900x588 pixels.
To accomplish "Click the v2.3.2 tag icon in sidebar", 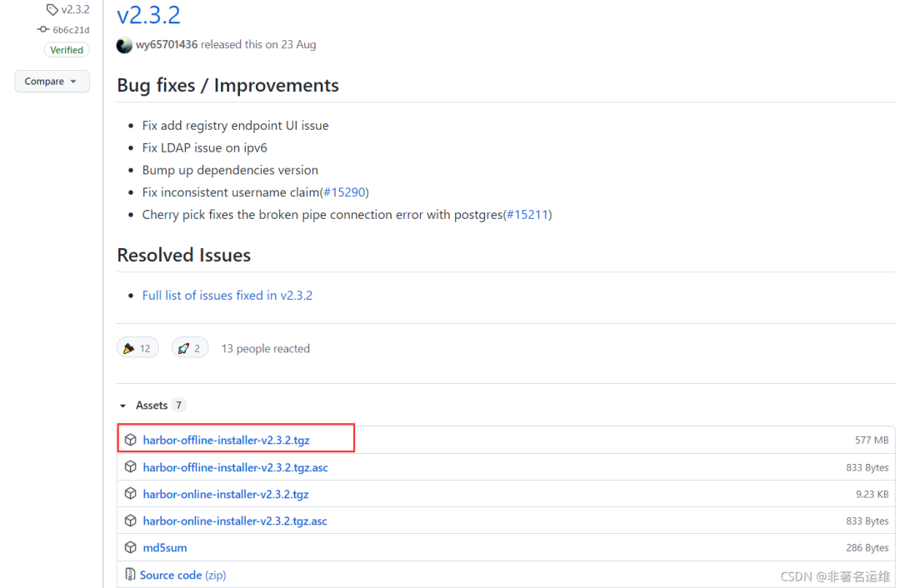I will click(x=52, y=10).
